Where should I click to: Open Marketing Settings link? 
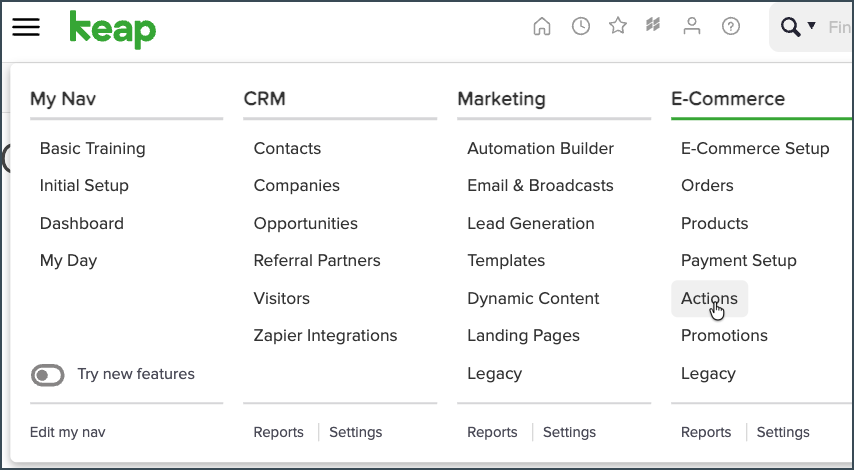pos(569,432)
